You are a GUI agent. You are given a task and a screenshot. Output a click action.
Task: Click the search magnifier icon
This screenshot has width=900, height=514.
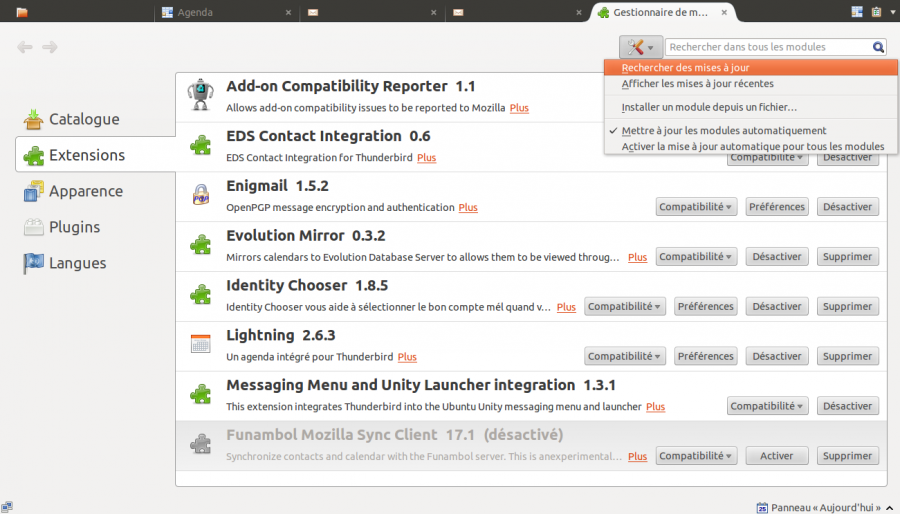(878, 47)
